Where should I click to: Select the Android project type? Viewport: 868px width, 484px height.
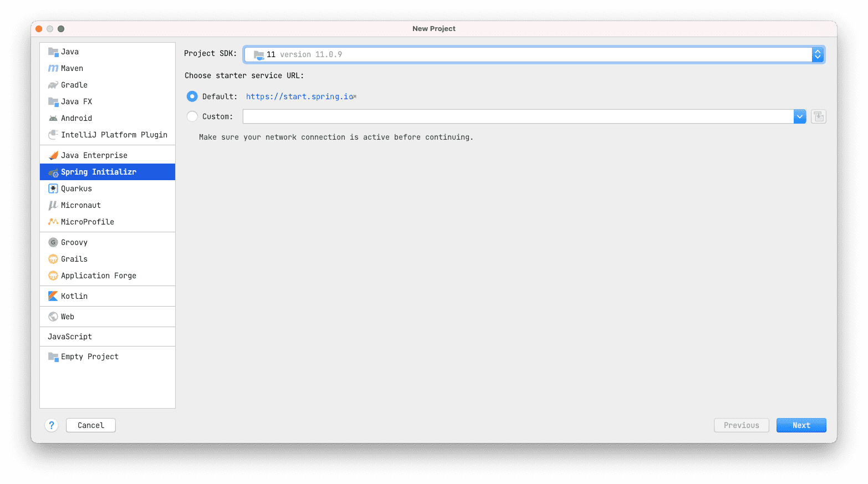point(75,118)
